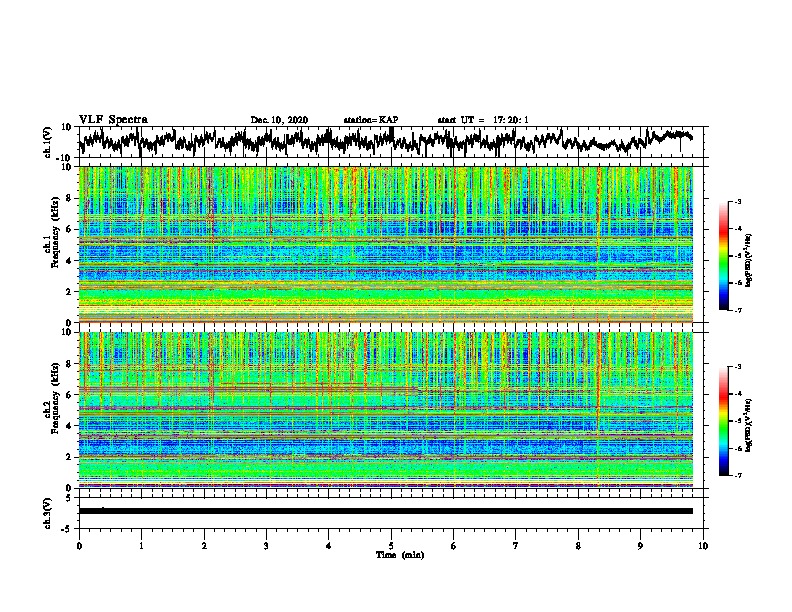The width and height of the screenshot is (792, 612).
Task: Click the "-7" label on the ch.2 color scale
Action: point(737,475)
